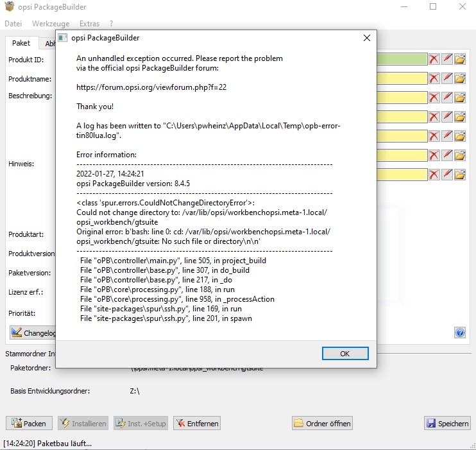Click the bottom-most yellow input field in the main window
The image size is (476, 450).
pos(402,175)
